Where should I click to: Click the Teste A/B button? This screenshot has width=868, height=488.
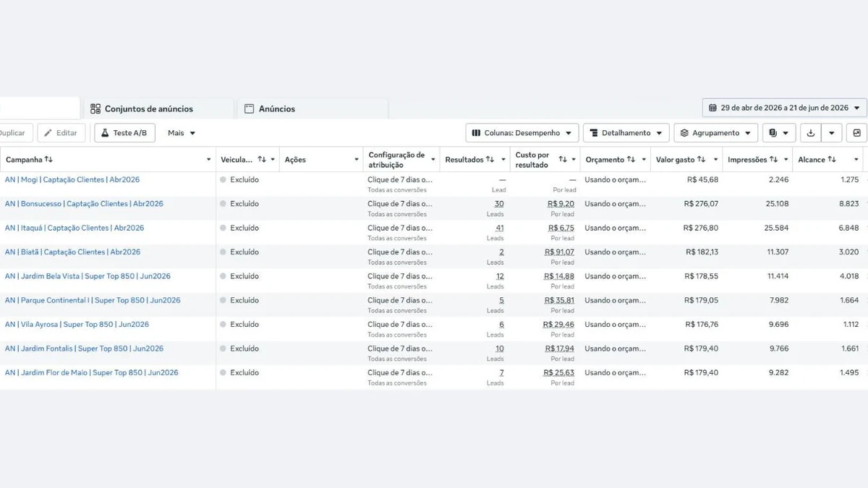click(124, 133)
